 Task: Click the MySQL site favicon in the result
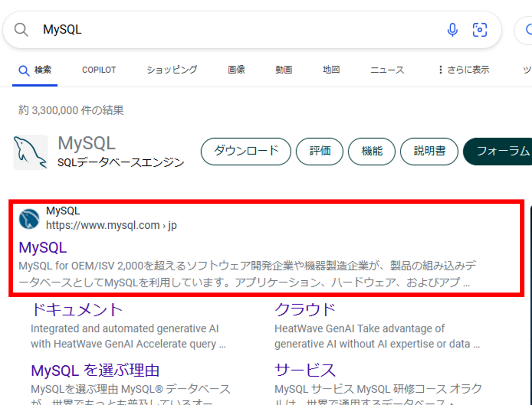pos(28,218)
